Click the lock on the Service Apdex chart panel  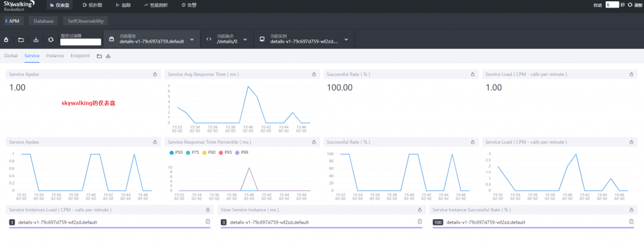coord(155,143)
